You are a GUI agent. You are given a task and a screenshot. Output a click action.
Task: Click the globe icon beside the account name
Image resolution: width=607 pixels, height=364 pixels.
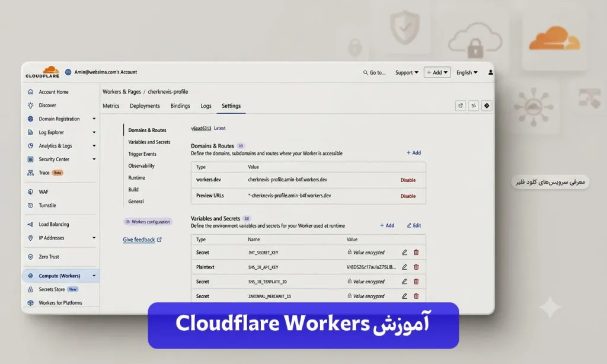point(68,72)
